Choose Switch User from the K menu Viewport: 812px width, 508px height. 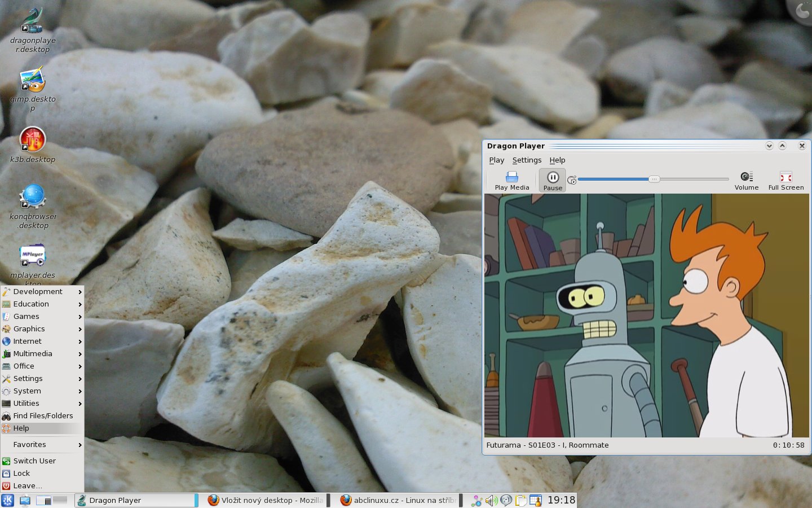tap(42, 461)
